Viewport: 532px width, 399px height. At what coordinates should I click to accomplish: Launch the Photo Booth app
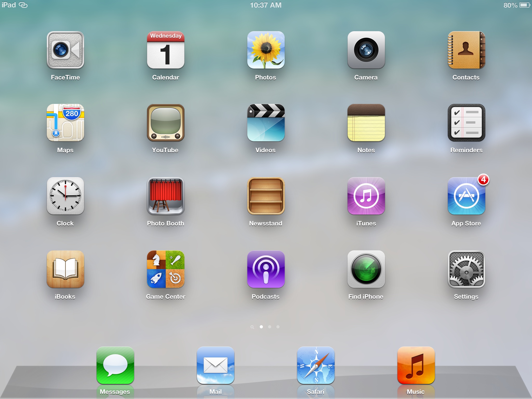[165, 196]
